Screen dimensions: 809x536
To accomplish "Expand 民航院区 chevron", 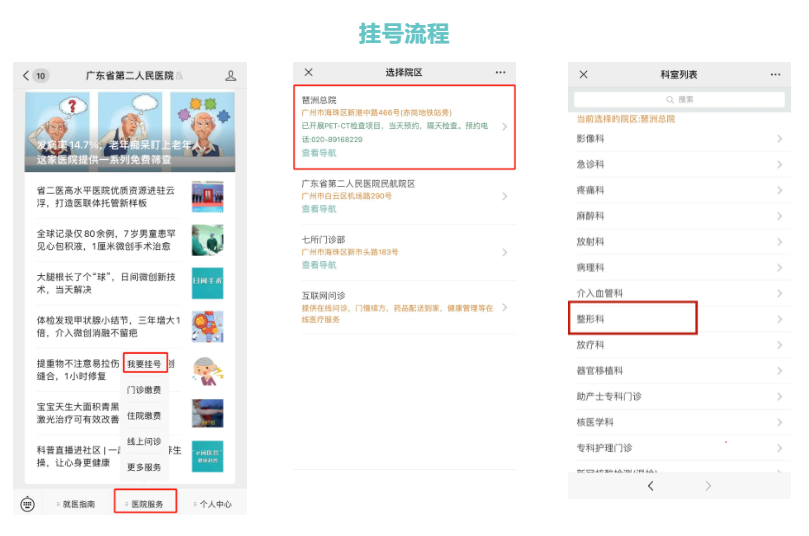I will tap(505, 197).
